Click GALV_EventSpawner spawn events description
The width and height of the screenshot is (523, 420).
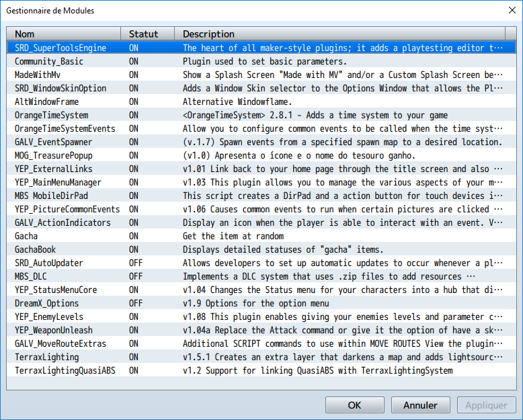click(343, 142)
